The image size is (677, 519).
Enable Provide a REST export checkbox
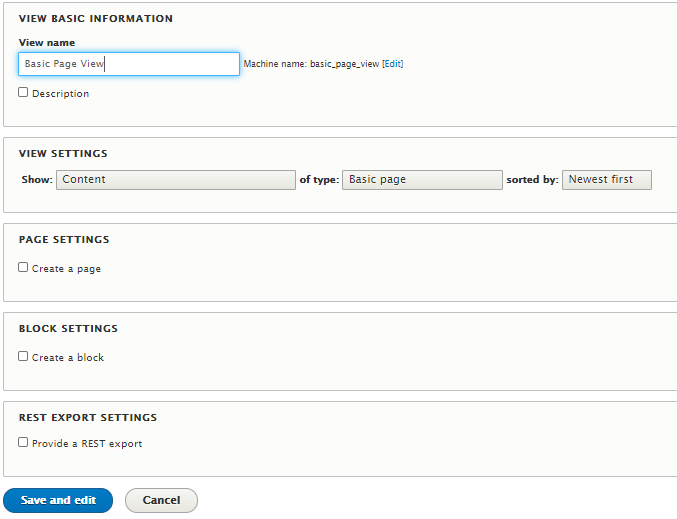click(23, 442)
